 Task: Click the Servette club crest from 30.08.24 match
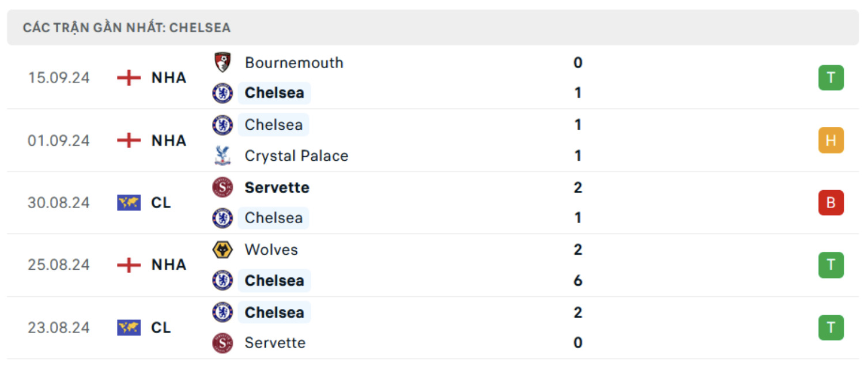click(x=222, y=187)
